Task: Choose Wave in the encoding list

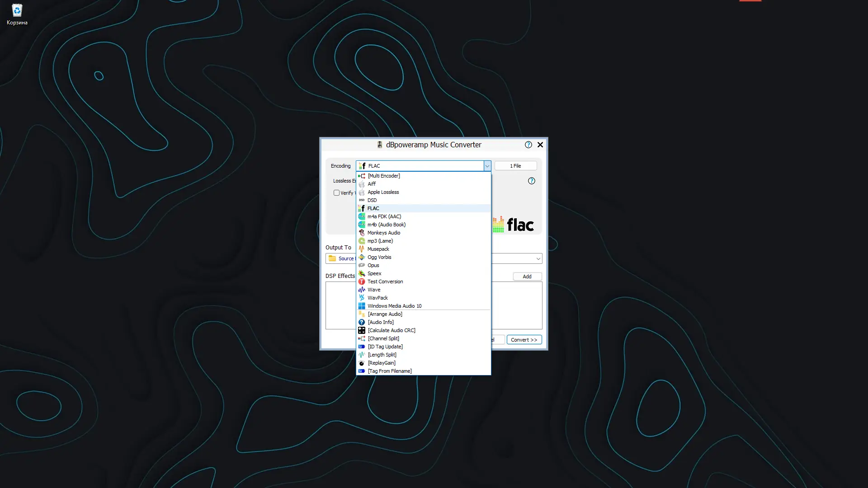Action: coord(374,290)
